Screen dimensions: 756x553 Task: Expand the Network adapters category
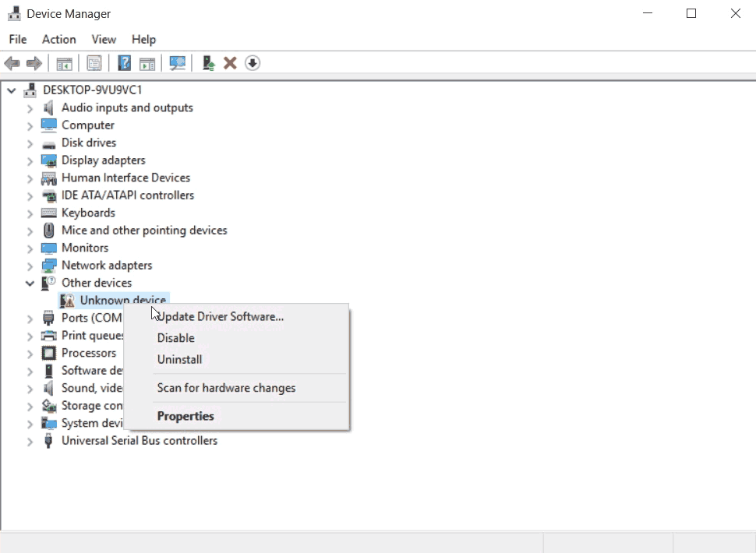tap(30, 266)
